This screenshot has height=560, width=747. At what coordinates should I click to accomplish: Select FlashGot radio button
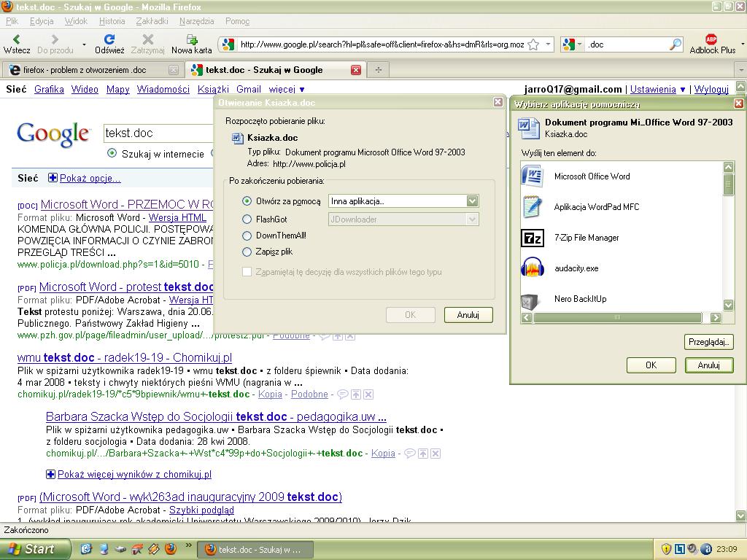(247, 219)
